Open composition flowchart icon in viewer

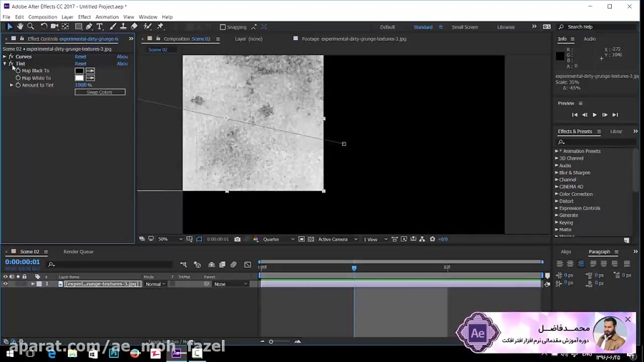point(422,239)
